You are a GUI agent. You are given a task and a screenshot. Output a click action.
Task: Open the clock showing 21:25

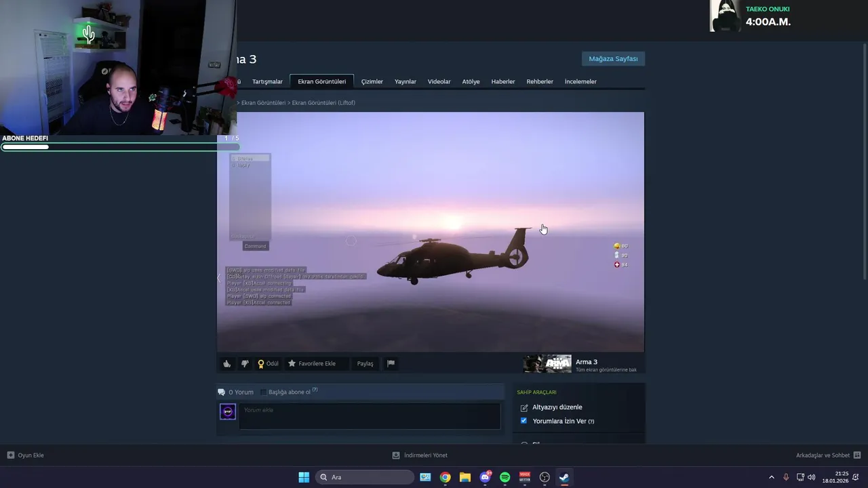click(x=835, y=477)
